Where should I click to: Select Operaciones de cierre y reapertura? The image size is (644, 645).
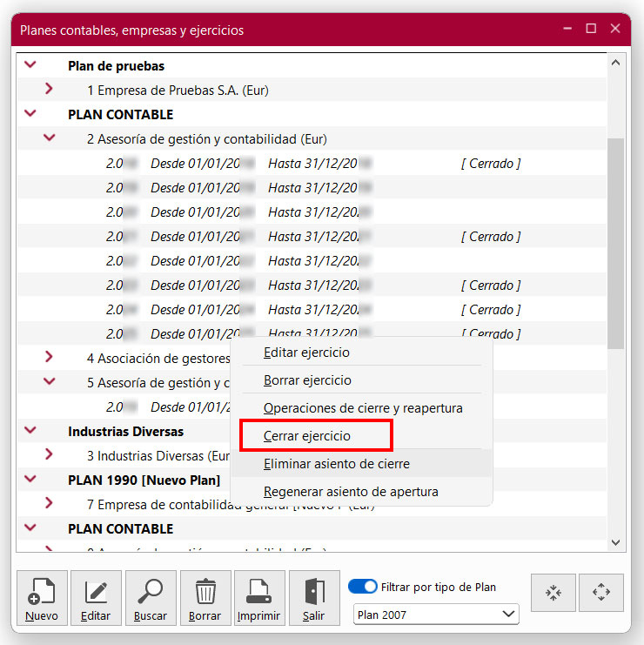pos(362,408)
